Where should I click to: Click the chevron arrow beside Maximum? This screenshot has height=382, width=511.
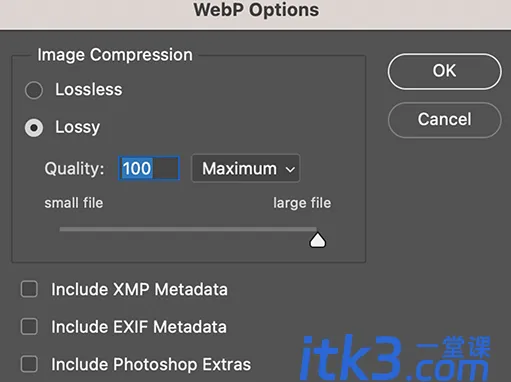point(290,169)
